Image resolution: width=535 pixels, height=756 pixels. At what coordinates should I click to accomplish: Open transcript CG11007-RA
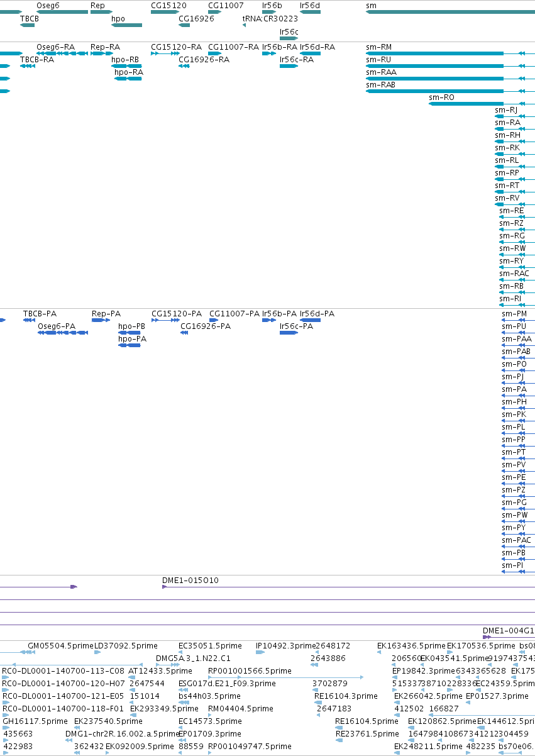214,54
